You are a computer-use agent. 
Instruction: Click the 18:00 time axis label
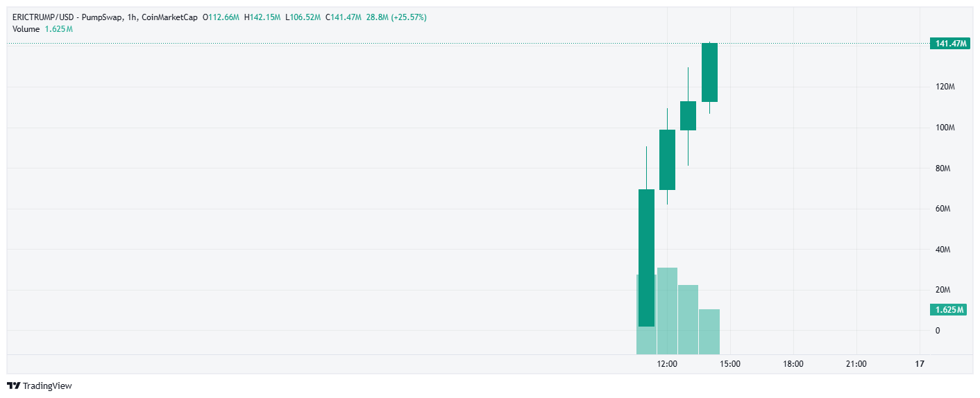click(793, 363)
